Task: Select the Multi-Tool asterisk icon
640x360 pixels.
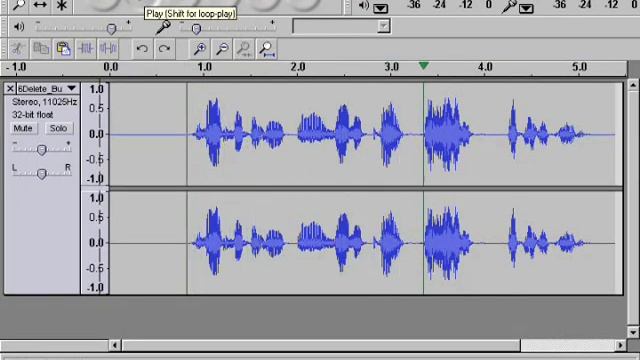Action: pos(62,5)
